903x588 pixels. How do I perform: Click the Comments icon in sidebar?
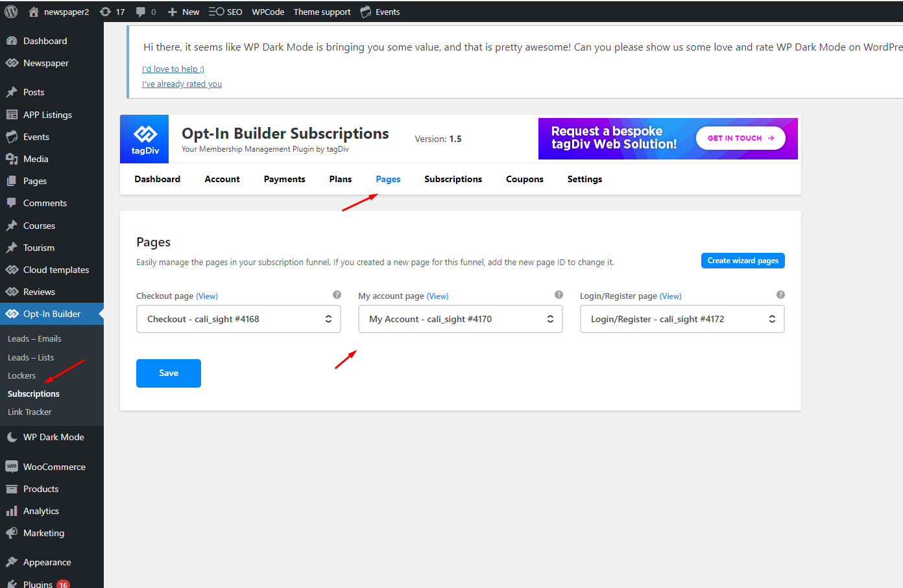point(12,203)
